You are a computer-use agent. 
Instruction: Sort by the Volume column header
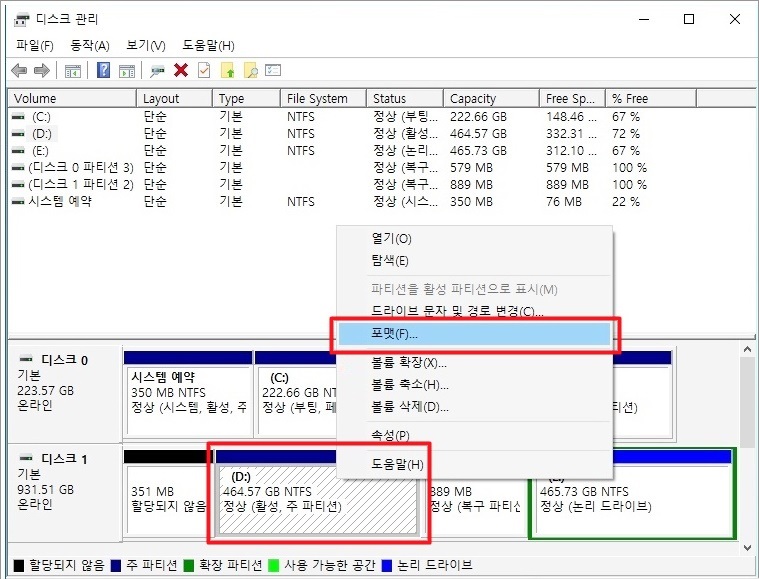pos(72,98)
